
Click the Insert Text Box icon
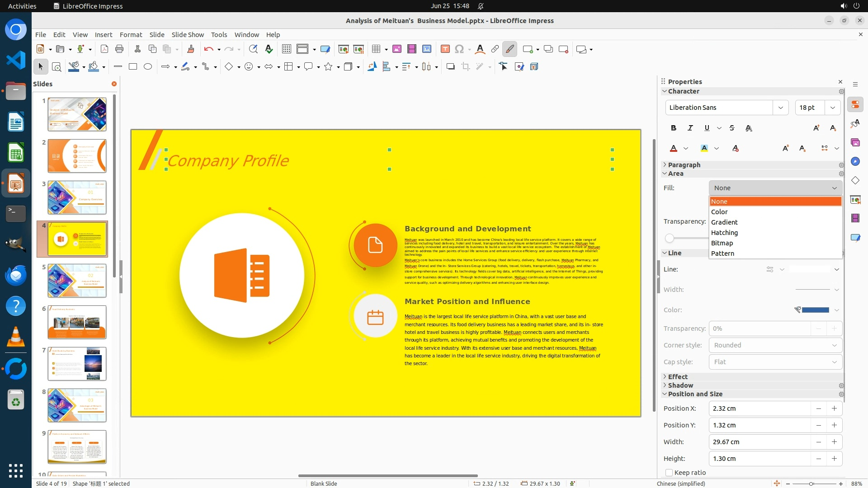[445, 49]
